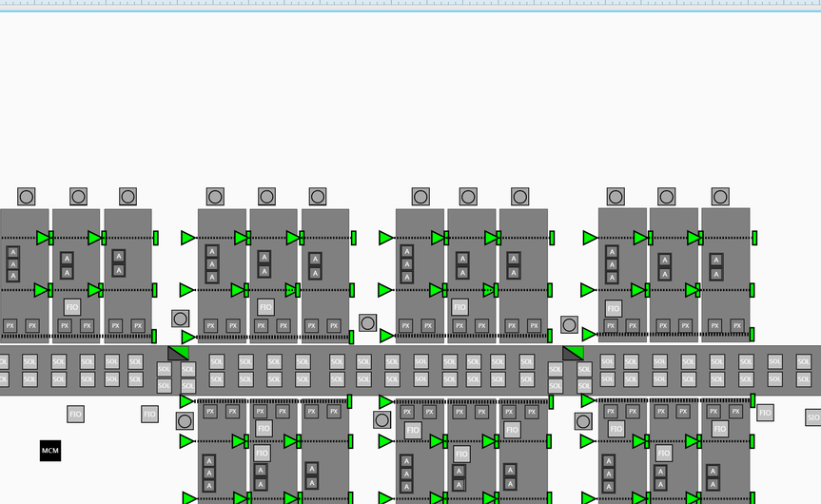Click the circle icon below the conveyor under left diverter
The width and height of the screenshot is (821, 504).
point(185,421)
